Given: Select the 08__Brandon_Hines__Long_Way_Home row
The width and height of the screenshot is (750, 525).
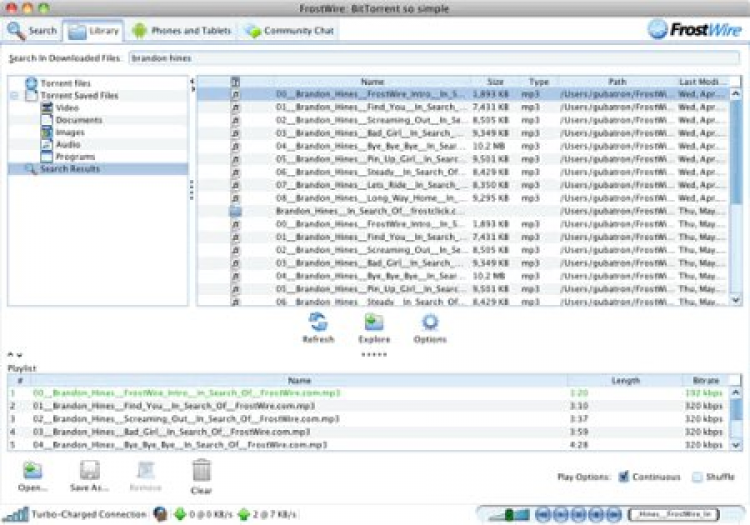Looking at the screenshot, I should click(x=463, y=198).
